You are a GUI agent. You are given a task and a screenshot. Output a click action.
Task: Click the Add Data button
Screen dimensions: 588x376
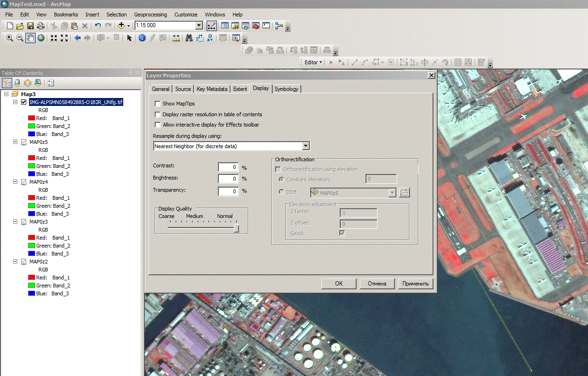(x=122, y=26)
